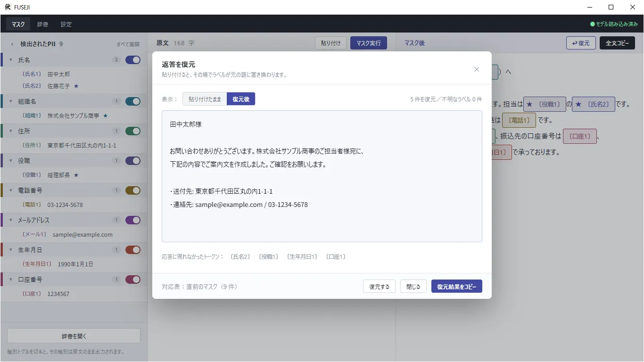Switch to the 辞書 tab
Viewport: 644px width, 362px height.
(42, 24)
